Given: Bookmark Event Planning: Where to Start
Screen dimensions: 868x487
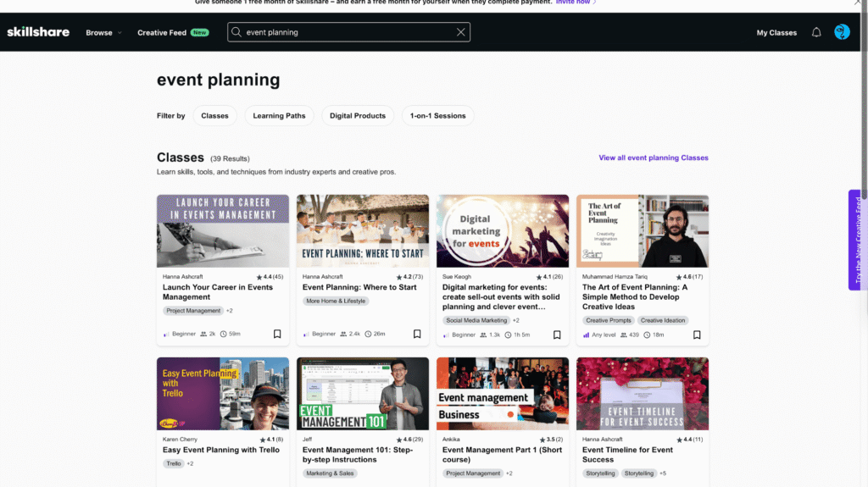Looking at the screenshot, I should click(417, 334).
